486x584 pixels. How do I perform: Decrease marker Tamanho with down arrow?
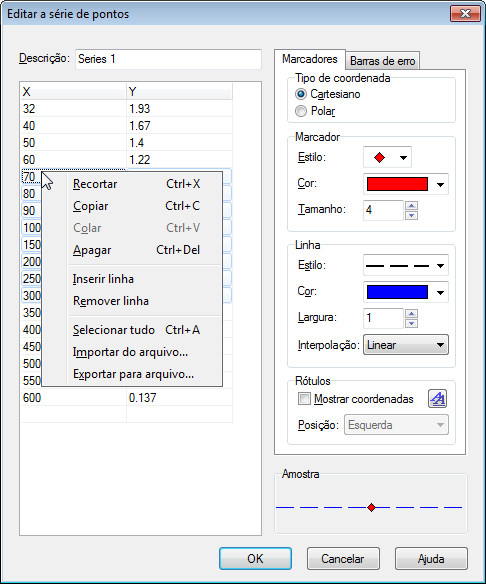tap(411, 215)
